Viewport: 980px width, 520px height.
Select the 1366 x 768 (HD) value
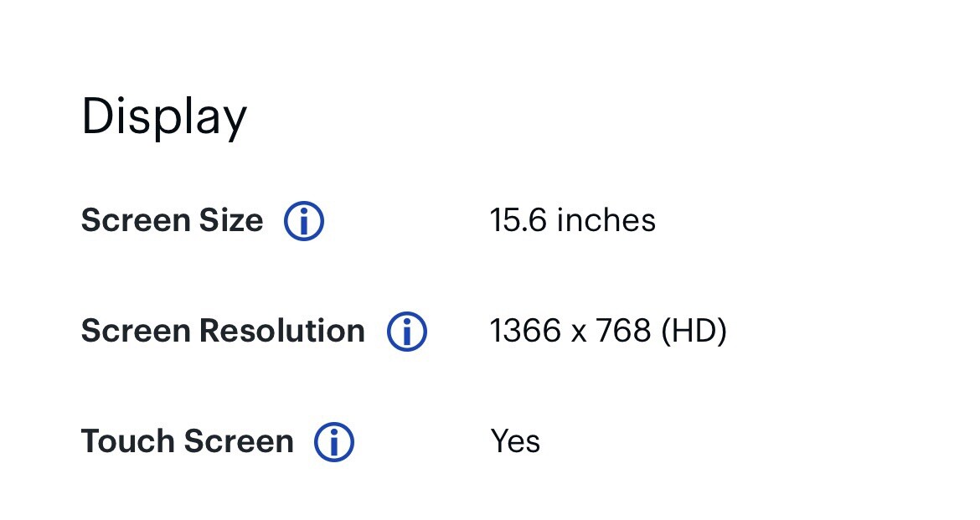point(608,331)
